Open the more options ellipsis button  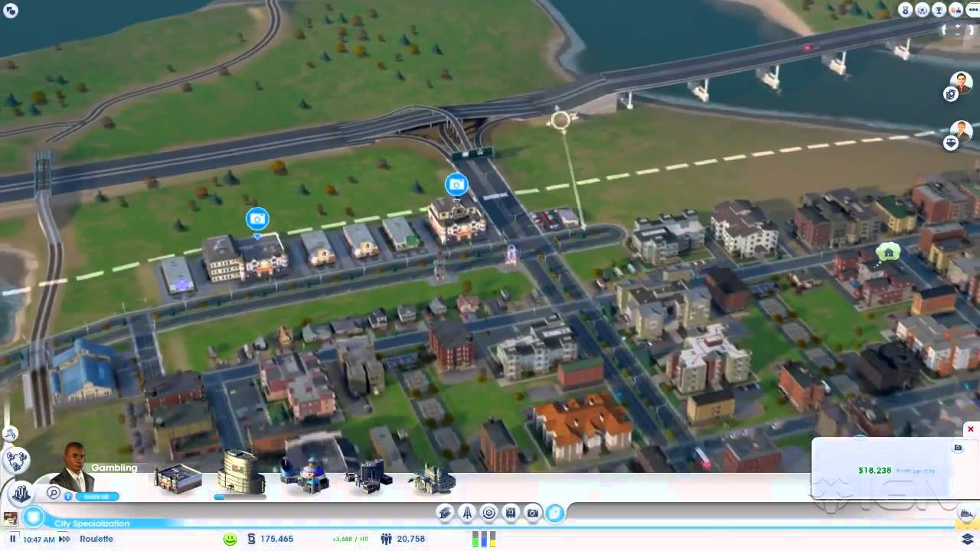click(973, 10)
